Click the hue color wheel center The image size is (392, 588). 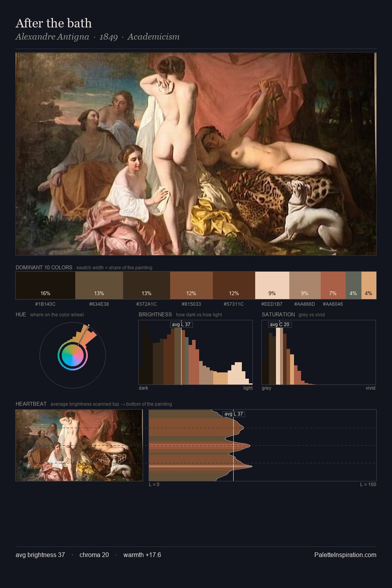(x=73, y=356)
